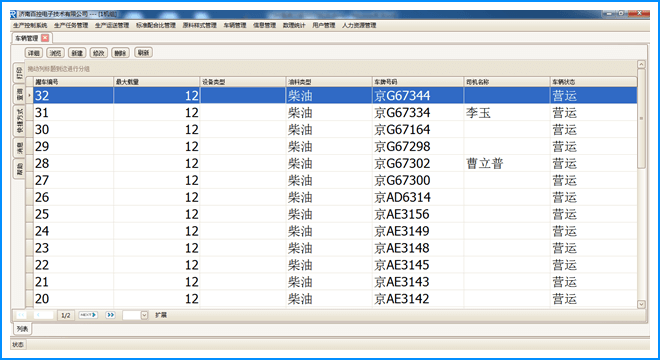Screen dimensions: 660x360
Task: Go to last page with double-arrow icon
Action: tap(110, 315)
